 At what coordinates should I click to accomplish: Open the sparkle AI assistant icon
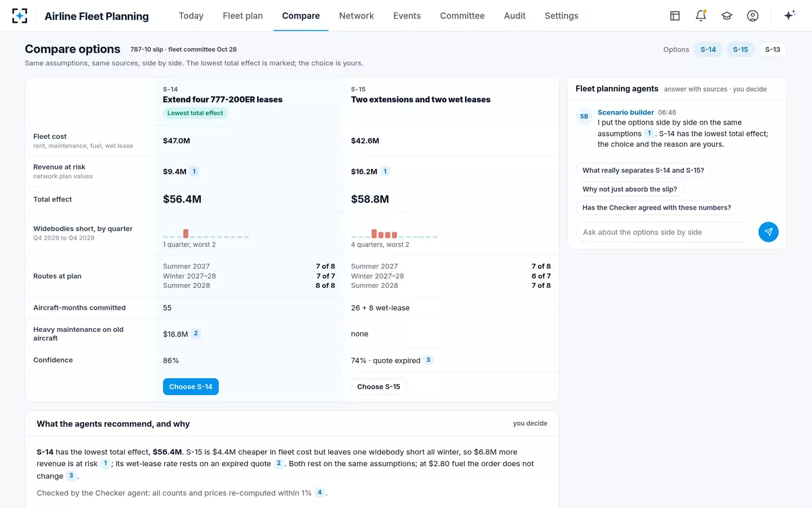coord(789,15)
